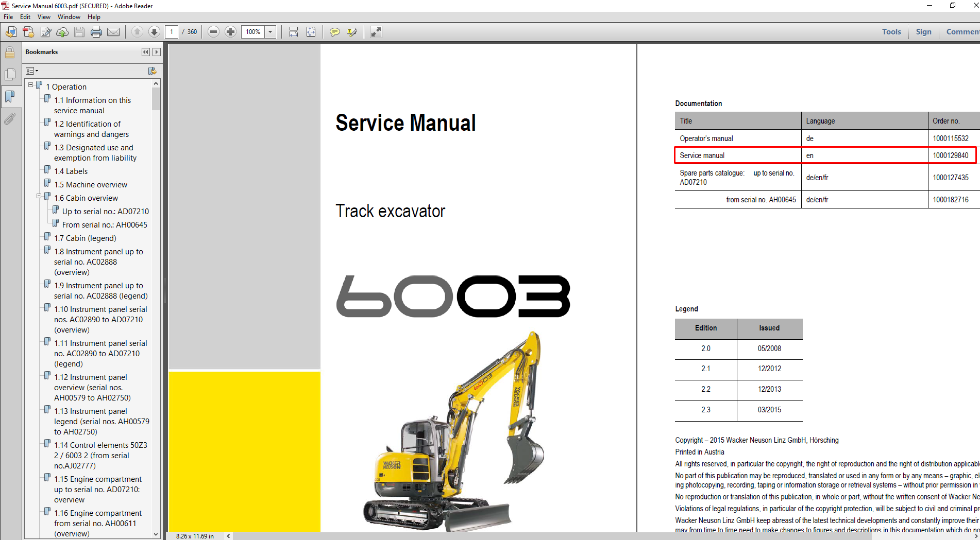Viewport: 980px width, 540px height.
Task: Open the Window menu
Action: coord(69,17)
